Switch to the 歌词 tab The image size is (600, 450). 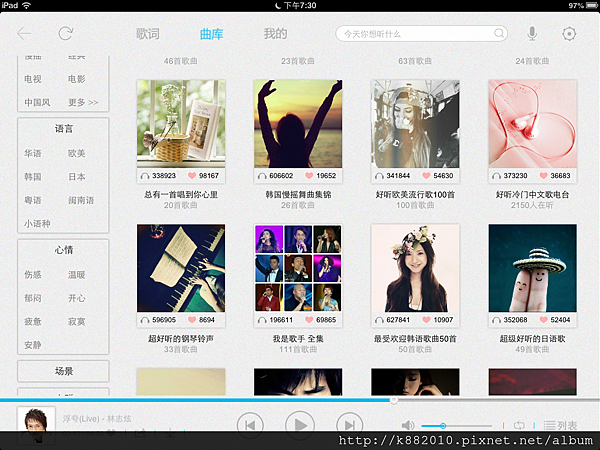(x=148, y=34)
